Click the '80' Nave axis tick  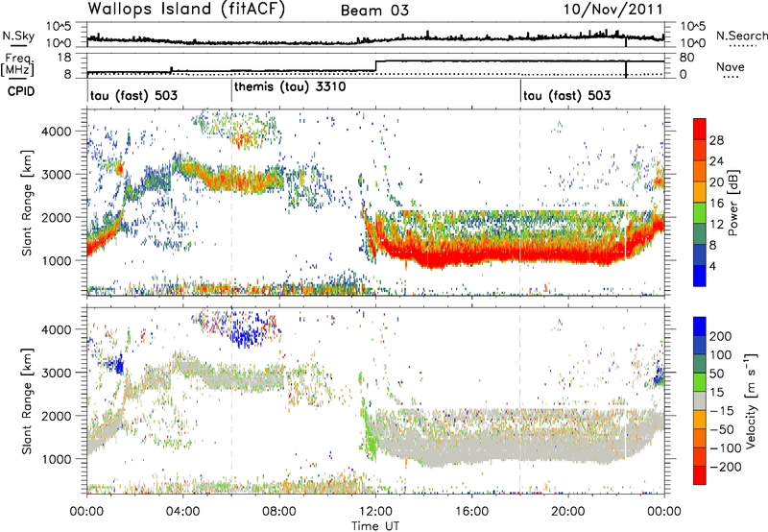(x=686, y=58)
